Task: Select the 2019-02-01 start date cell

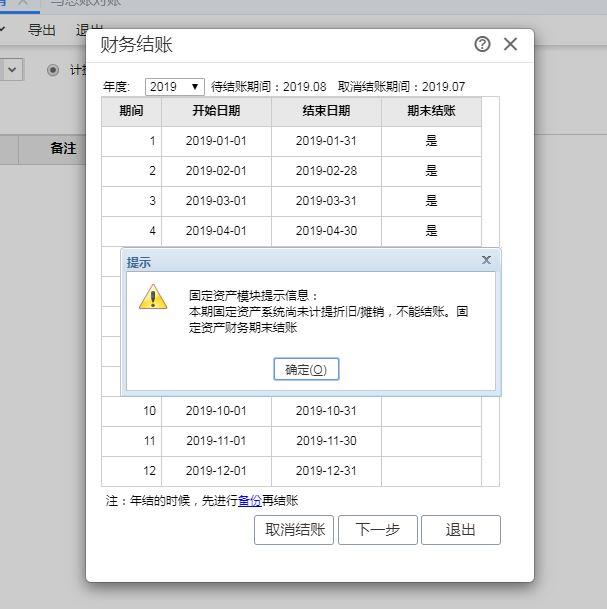Action: click(x=216, y=171)
